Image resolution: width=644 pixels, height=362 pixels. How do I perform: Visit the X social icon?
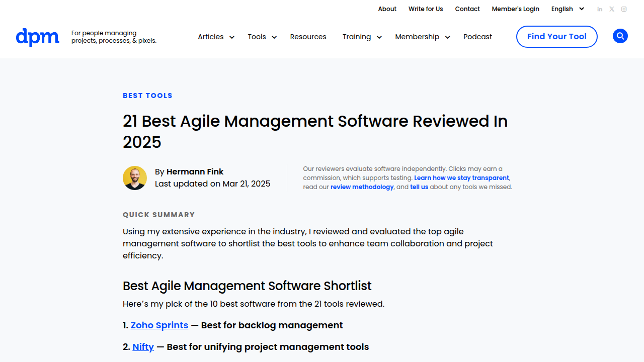[x=612, y=9]
